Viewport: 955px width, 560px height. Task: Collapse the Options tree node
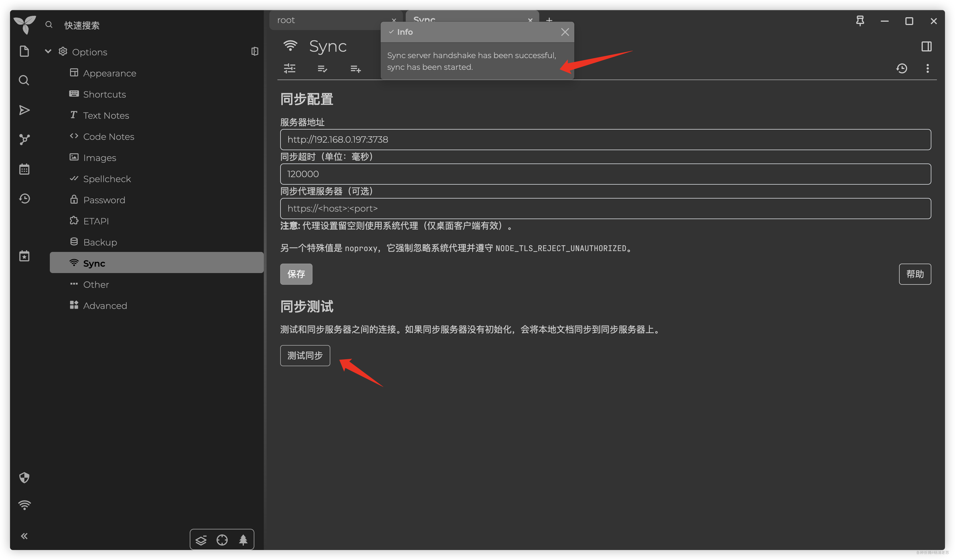(x=48, y=51)
